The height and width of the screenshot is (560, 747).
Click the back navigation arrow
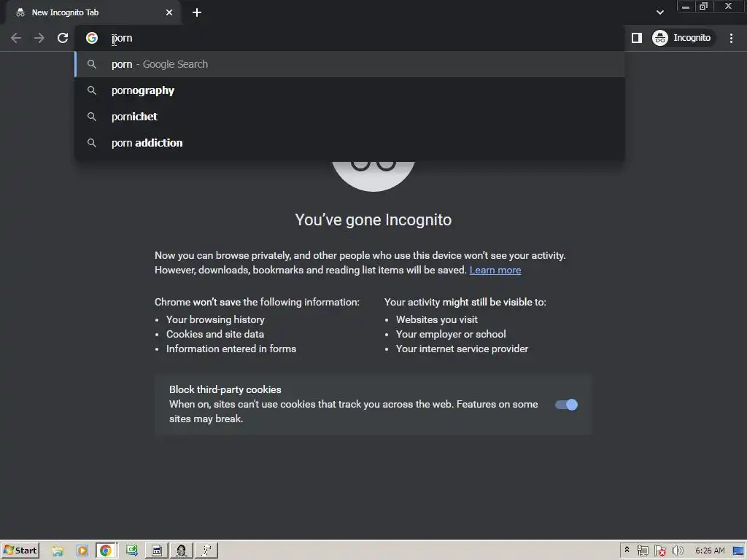point(16,38)
